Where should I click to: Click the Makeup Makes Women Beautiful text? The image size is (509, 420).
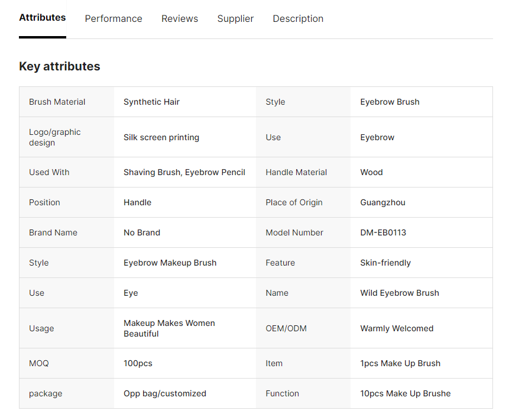169,328
